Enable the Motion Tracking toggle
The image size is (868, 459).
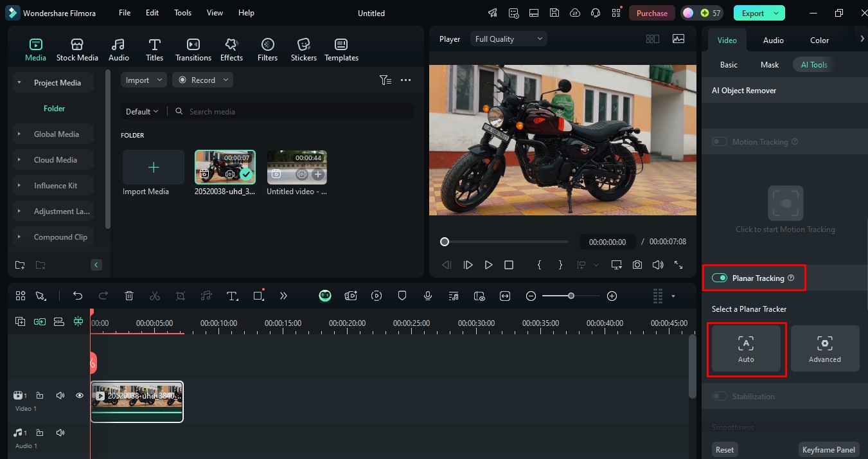[x=720, y=142]
